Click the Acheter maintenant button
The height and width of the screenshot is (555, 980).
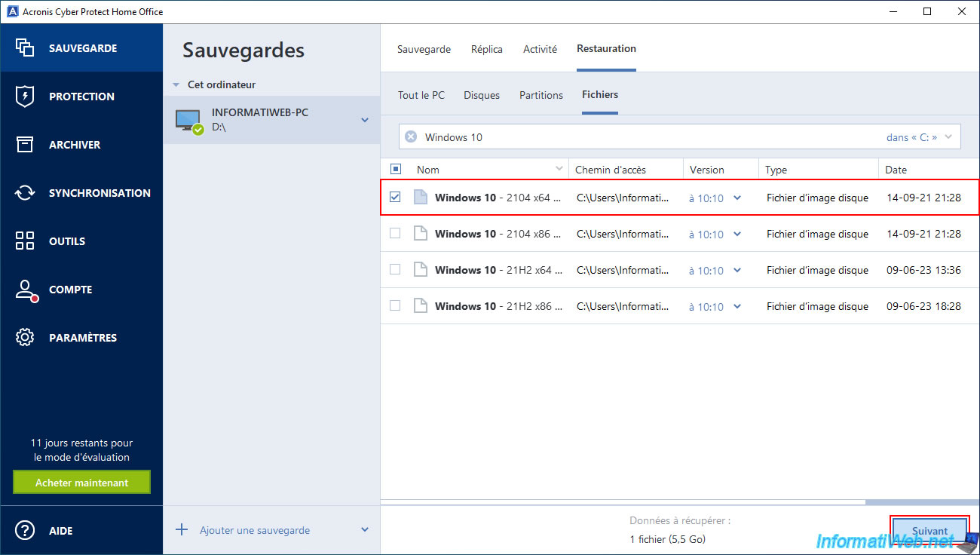pyautogui.click(x=82, y=483)
